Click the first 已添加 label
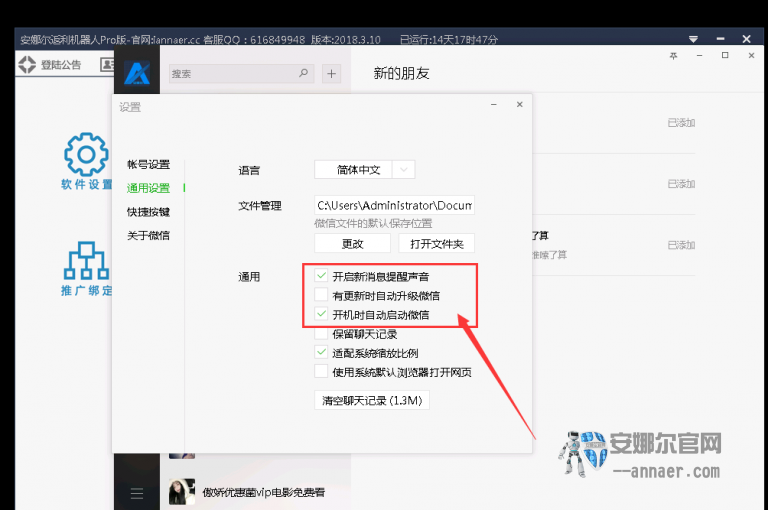The image size is (768, 510). pos(681,122)
